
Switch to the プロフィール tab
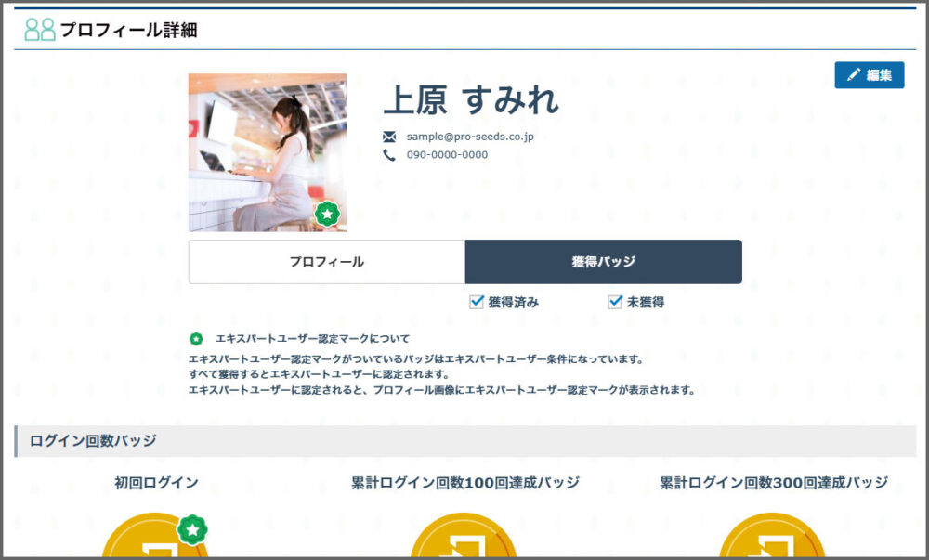point(326,262)
